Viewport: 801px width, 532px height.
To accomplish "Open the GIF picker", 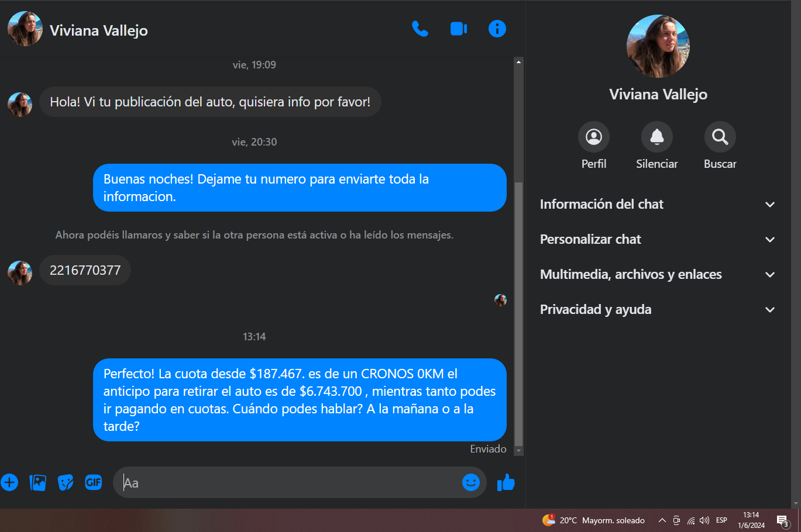I will (x=94, y=482).
